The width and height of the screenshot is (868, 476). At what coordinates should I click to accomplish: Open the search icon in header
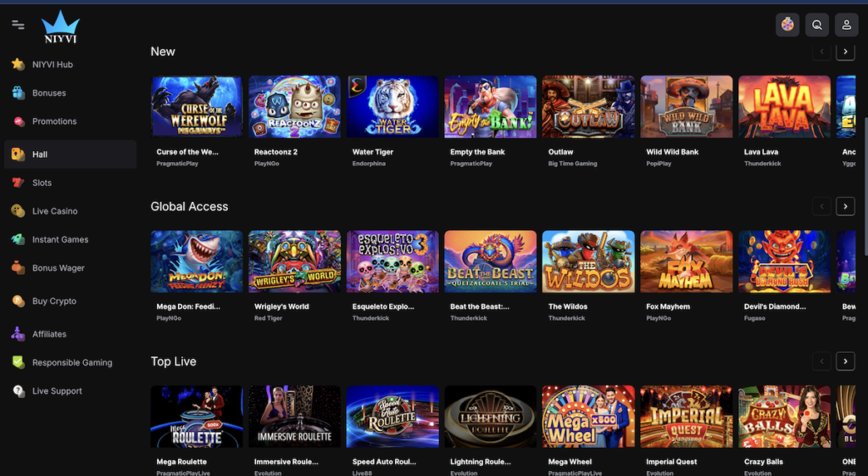coord(816,25)
